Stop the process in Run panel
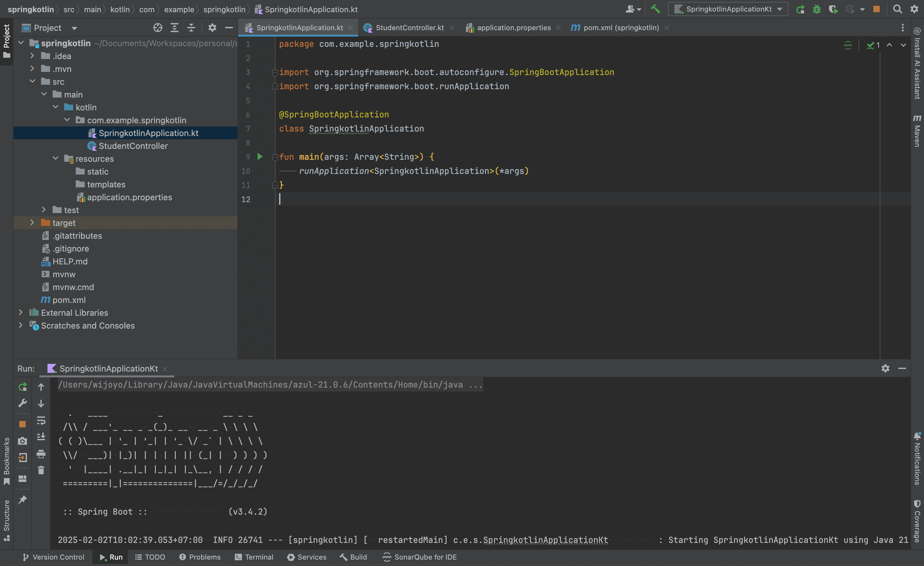 coord(22,424)
